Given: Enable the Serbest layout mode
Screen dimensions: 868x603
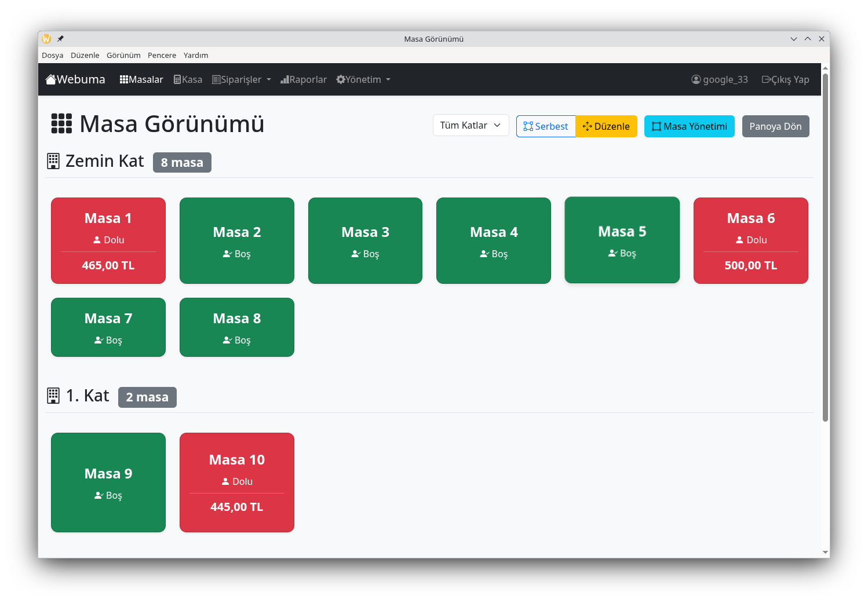Looking at the screenshot, I should pyautogui.click(x=545, y=126).
